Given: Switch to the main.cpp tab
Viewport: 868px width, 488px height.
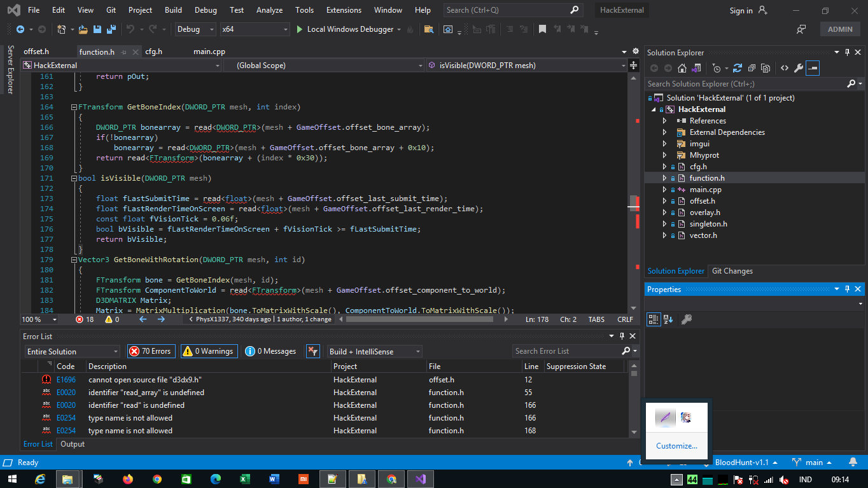Looking at the screenshot, I should click(209, 52).
